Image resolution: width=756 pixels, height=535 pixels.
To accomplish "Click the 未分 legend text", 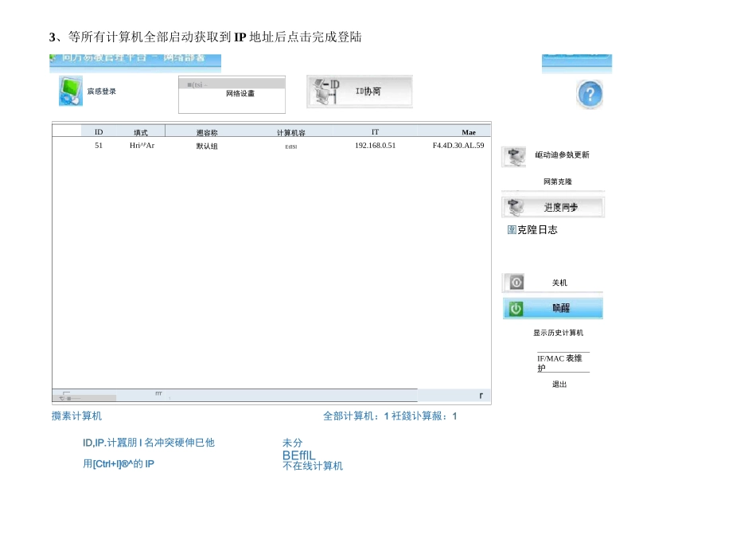I will coord(292,443).
